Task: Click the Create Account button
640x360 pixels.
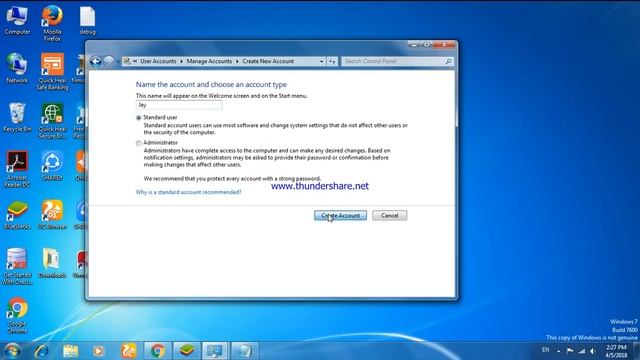Action: [340, 216]
